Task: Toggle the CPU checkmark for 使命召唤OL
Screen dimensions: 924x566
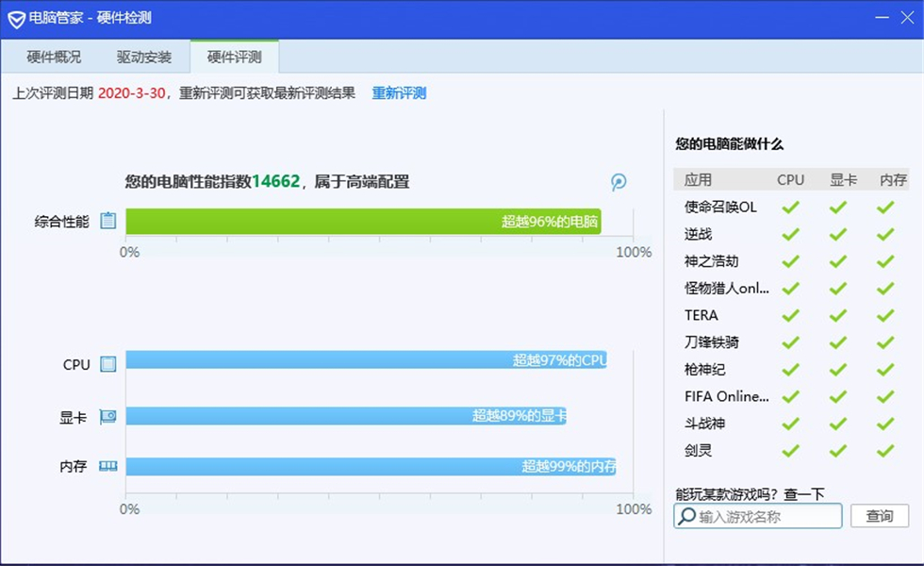Action: click(790, 207)
